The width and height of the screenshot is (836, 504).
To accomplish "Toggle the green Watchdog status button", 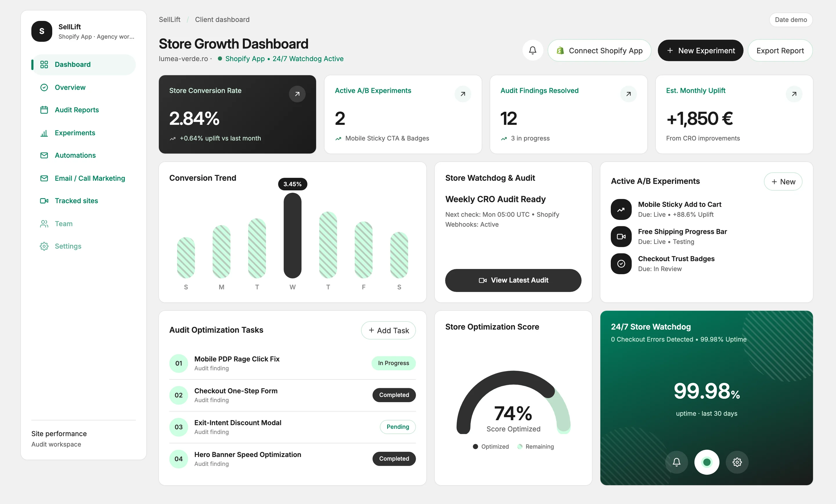I will (707, 462).
